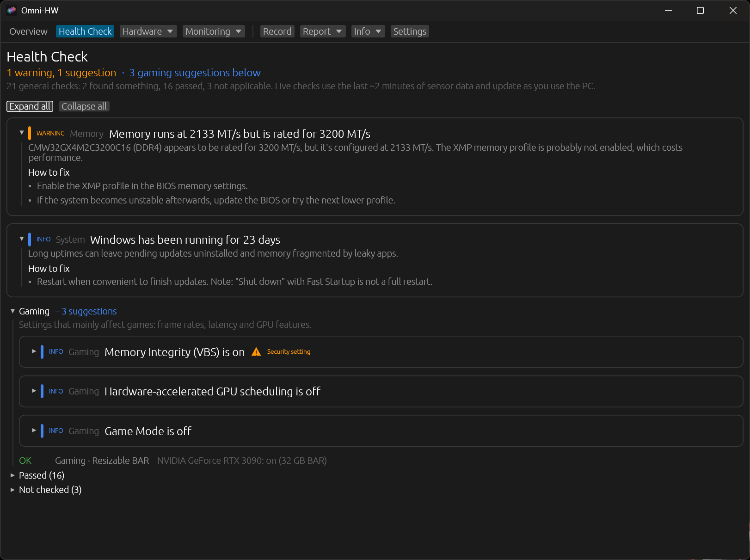Expand the Hardware-accelerated GPU scheduling card
The width and height of the screenshot is (750, 560).
34,391
